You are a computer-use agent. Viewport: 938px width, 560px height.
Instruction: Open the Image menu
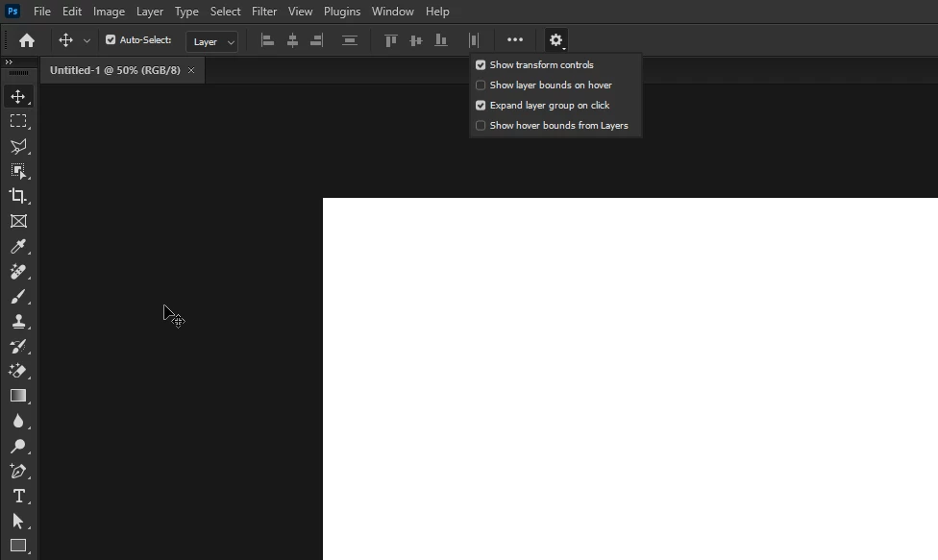109,12
